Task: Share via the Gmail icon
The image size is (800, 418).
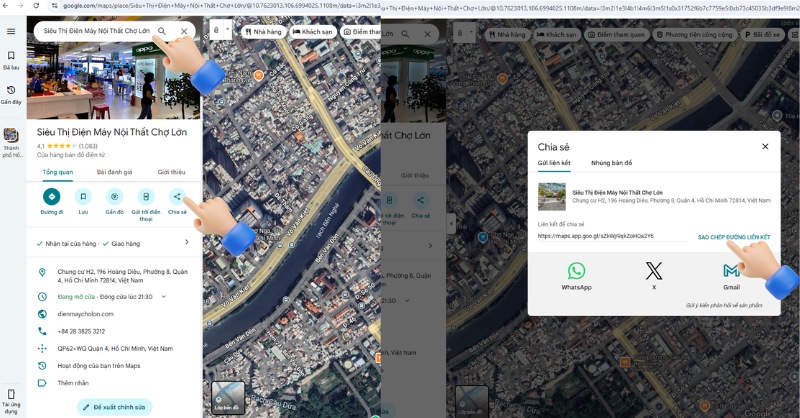Action: click(731, 271)
